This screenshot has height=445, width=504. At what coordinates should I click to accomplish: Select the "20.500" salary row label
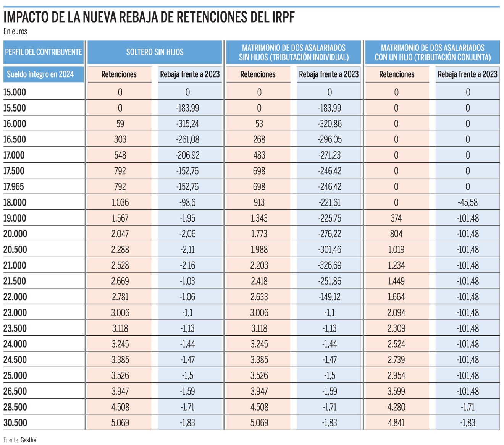[x=15, y=250]
